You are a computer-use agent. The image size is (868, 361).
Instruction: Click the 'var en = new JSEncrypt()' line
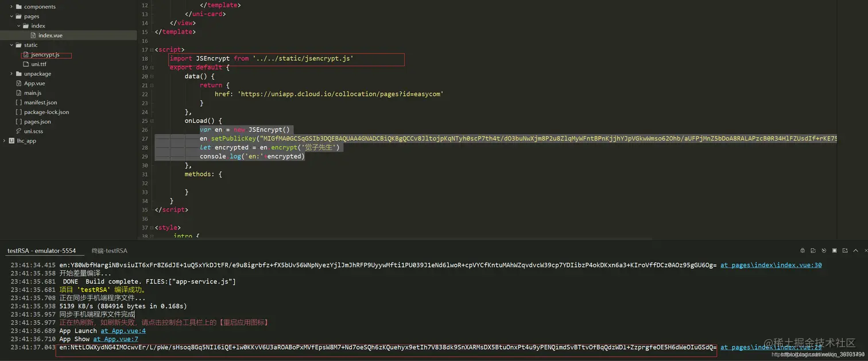tap(245, 129)
